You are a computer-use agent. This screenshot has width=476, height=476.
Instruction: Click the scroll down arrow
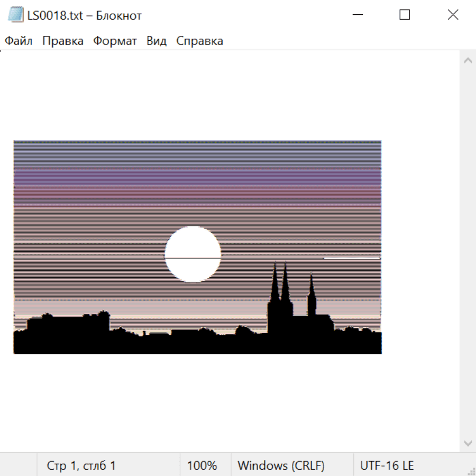coord(468,443)
